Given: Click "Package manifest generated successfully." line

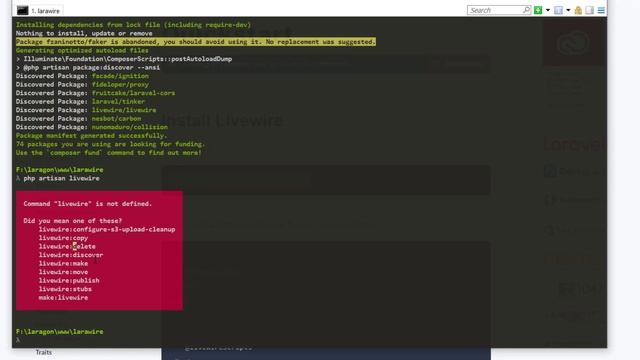Looking at the screenshot, I should (x=91, y=136).
